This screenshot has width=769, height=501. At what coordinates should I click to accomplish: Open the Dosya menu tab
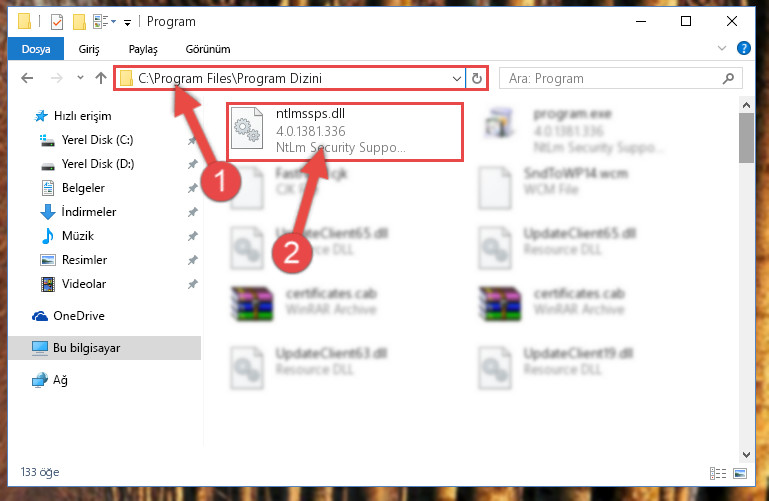(x=36, y=49)
